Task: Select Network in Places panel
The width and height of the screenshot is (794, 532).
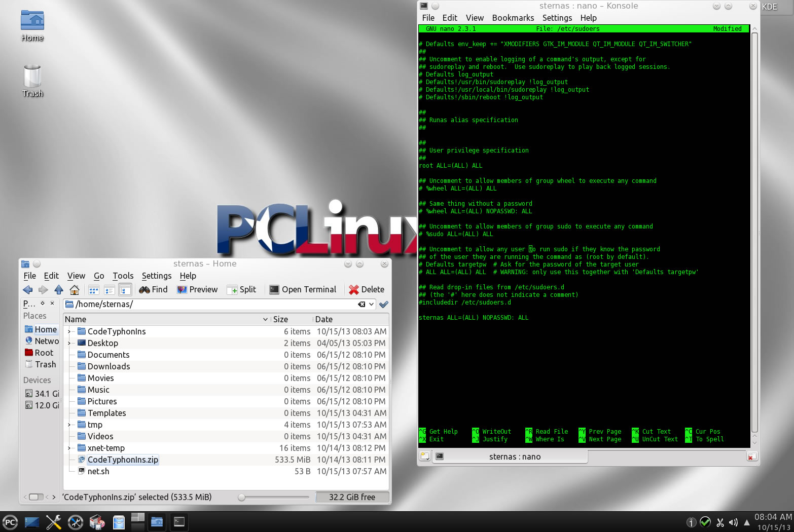Action: [42, 341]
